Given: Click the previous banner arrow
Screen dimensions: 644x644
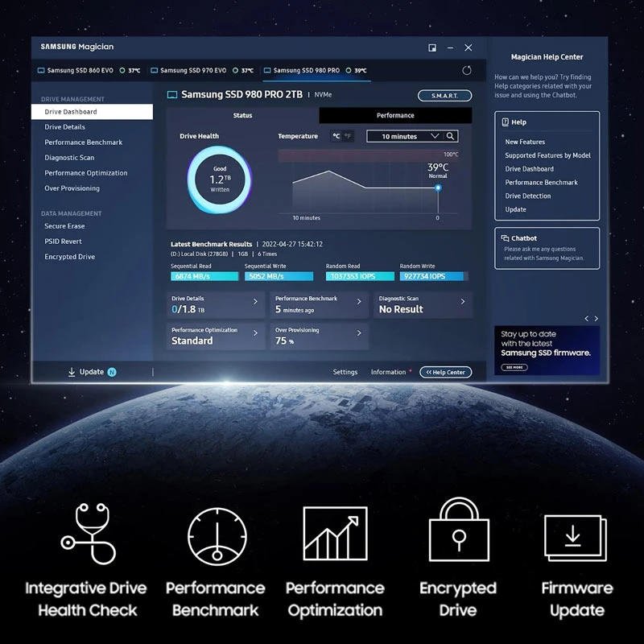Looking at the screenshot, I should tap(587, 318).
